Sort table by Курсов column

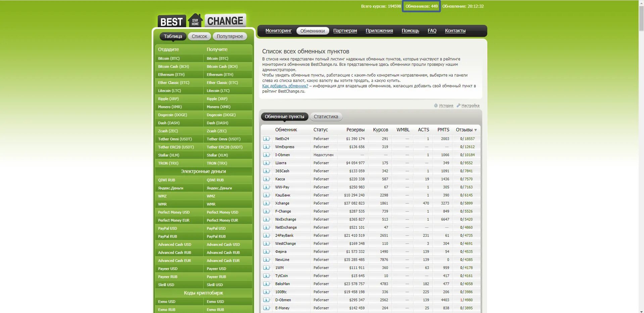pyautogui.click(x=380, y=130)
